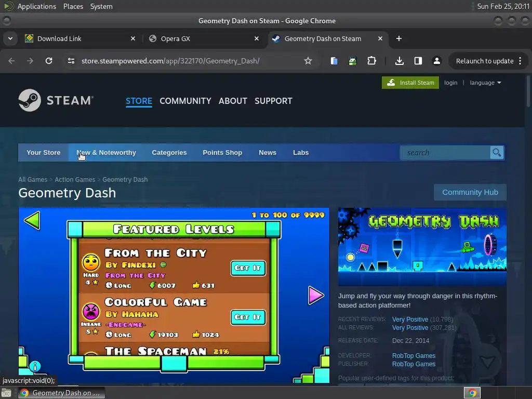Close the Opera GX tab

pyautogui.click(x=257, y=38)
